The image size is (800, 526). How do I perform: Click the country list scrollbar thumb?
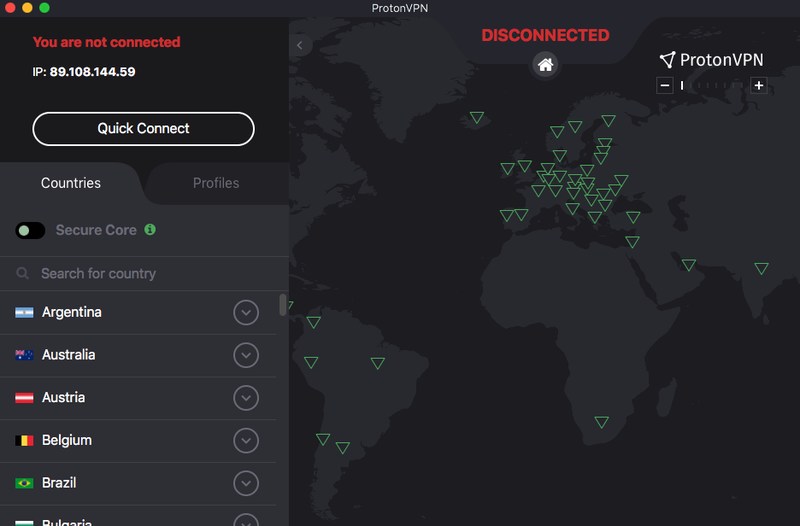[283, 305]
